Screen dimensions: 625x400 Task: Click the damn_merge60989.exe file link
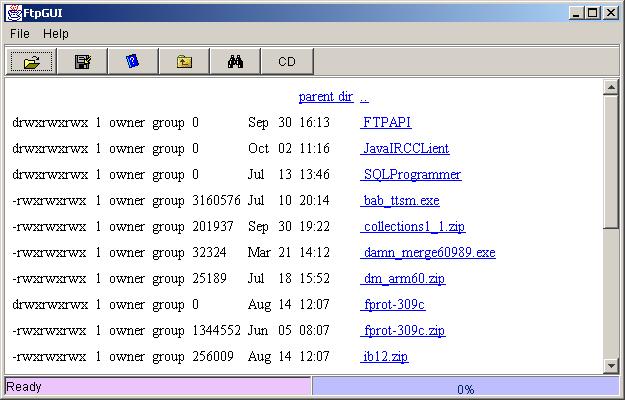[428, 253]
